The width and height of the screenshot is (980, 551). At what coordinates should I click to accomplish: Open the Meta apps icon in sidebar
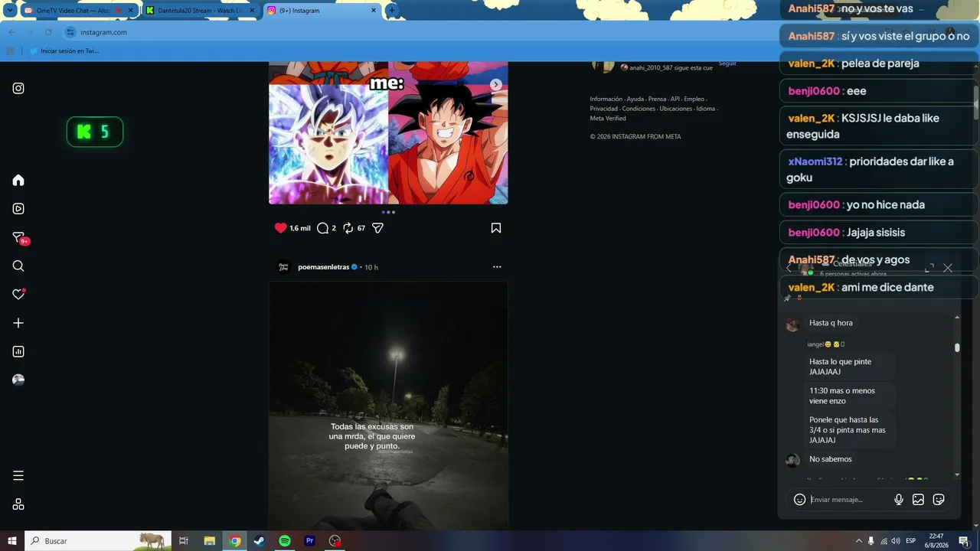tap(18, 504)
